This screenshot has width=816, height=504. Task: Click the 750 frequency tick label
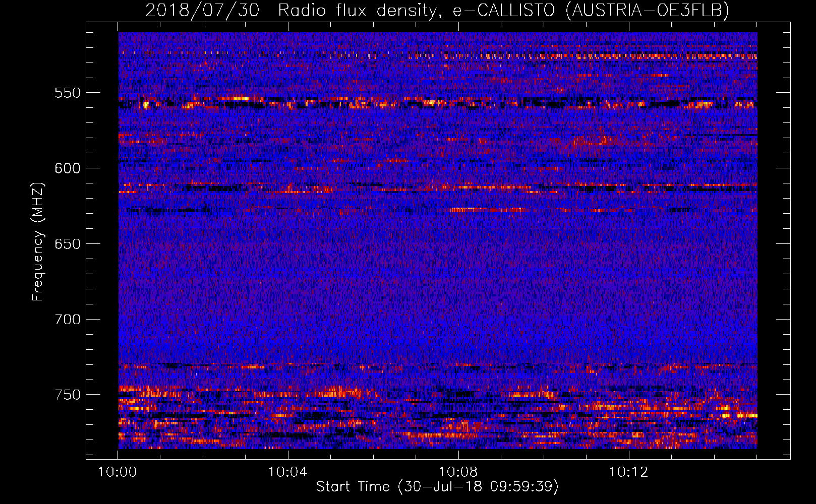coord(68,395)
